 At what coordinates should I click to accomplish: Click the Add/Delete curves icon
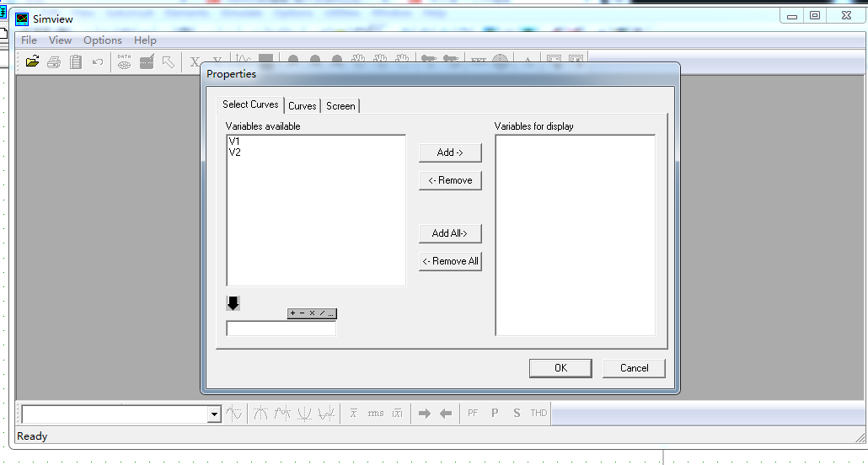[147, 62]
